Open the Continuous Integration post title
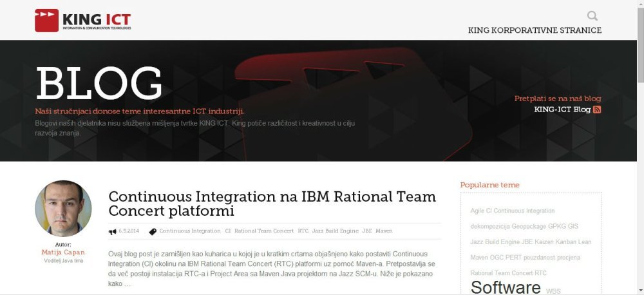Viewport: 644px width, 295px height. coord(272,204)
